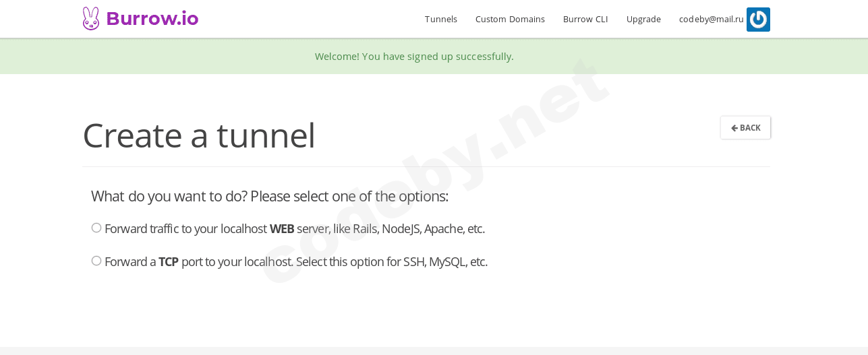Click the 'Forward traffic to your localhost' label
The height and width of the screenshot is (355, 868).
point(185,229)
